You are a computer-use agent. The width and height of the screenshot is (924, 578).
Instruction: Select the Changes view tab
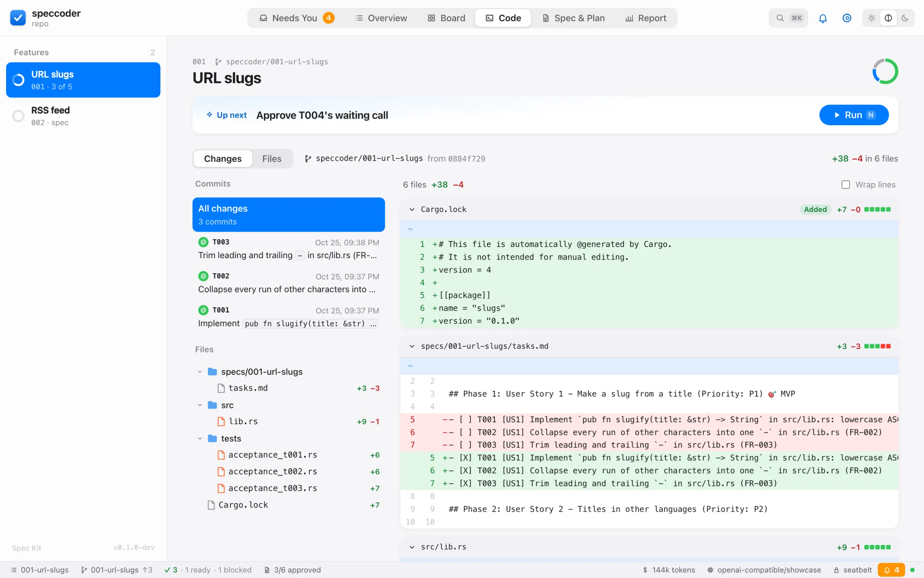(x=223, y=159)
